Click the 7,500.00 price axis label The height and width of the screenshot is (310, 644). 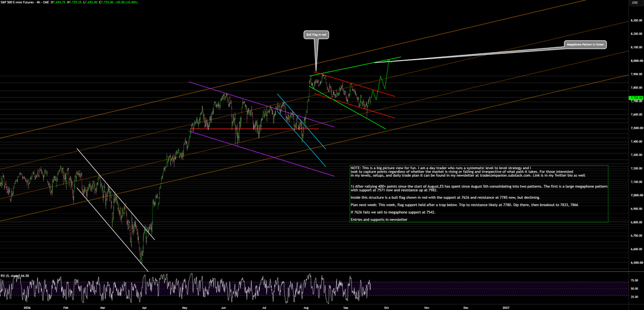(636, 128)
